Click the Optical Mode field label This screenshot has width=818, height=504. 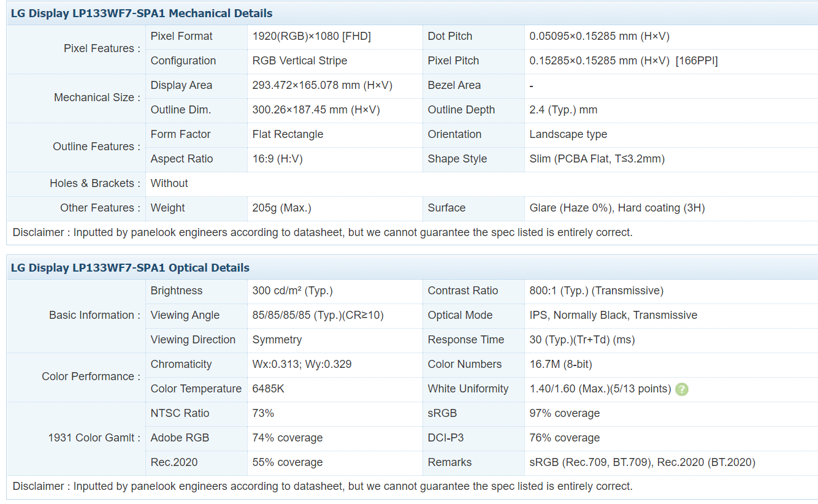pyautogui.click(x=460, y=315)
